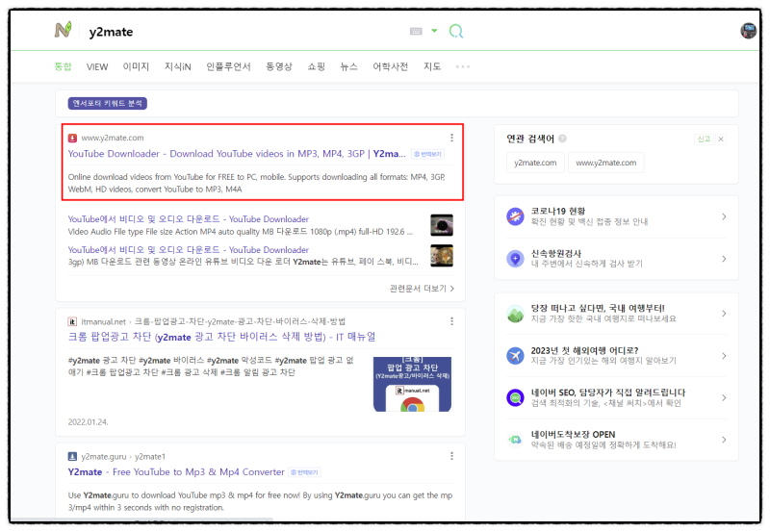Select related search y2mate.com chip
This screenshot has height=532, width=770.
[535, 163]
